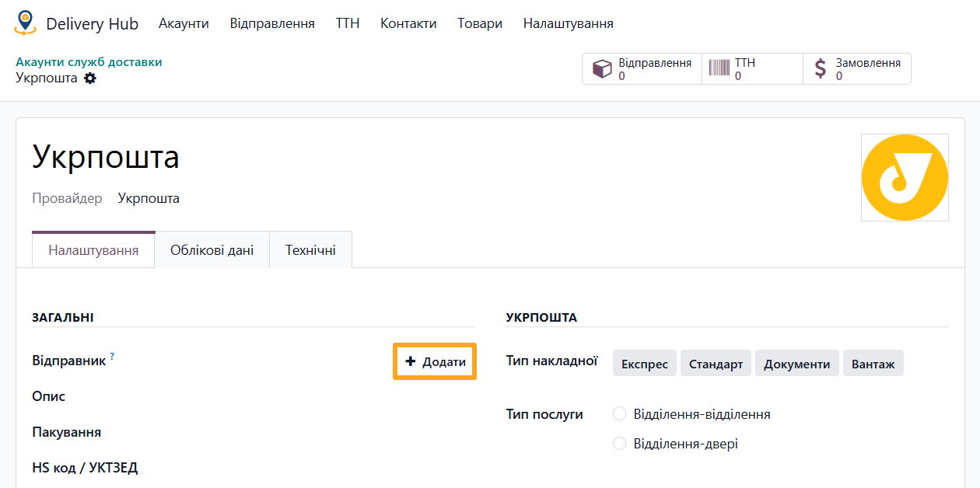Select the Відділення-відділення radio option
Viewport: 980px width, 488px height.
click(620, 413)
